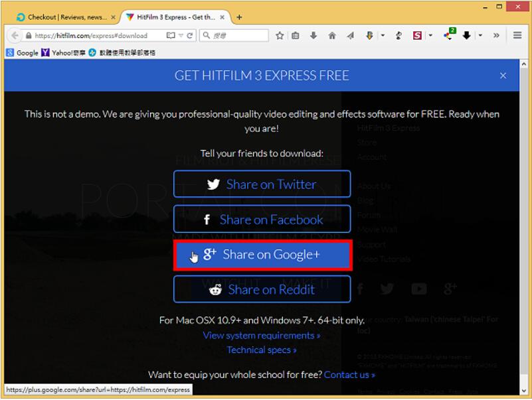This screenshot has width=532, height=400.
Task: Click the Share on Twitter button
Action: click(x=262, y=184)
